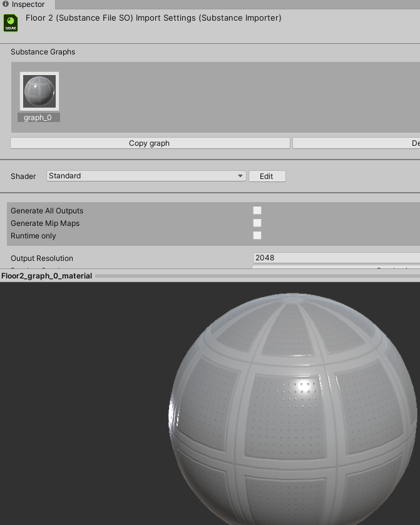Toggle the Generate Mip Maps checkbox
420x525 pixels.
pyautogui.click(x=257, y=223)
